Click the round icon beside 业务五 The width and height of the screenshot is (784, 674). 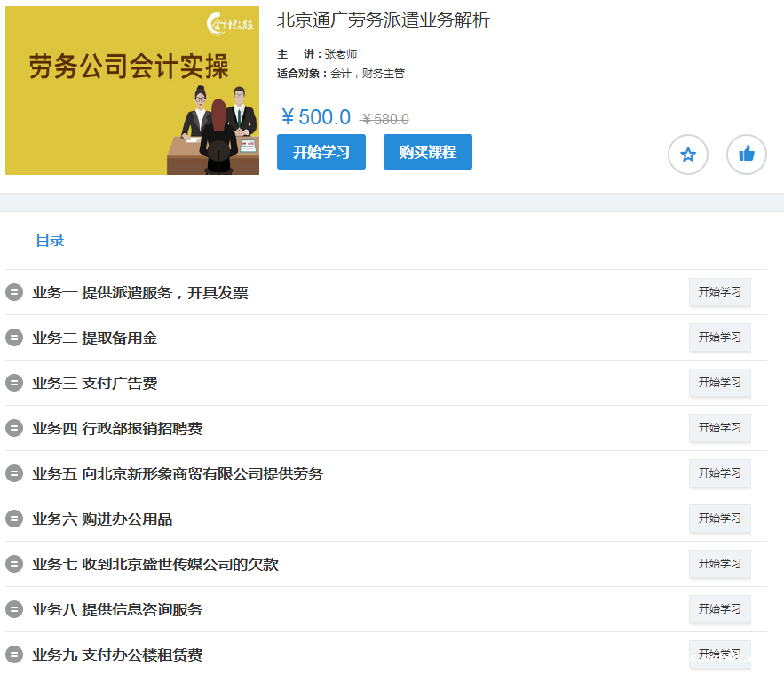[14, 473]
